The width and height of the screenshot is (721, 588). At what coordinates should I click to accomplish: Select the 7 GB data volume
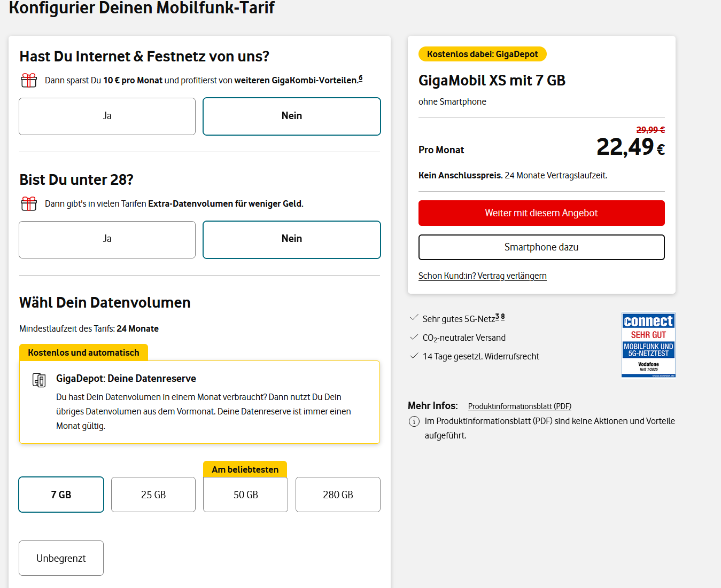tap(61, 495)
